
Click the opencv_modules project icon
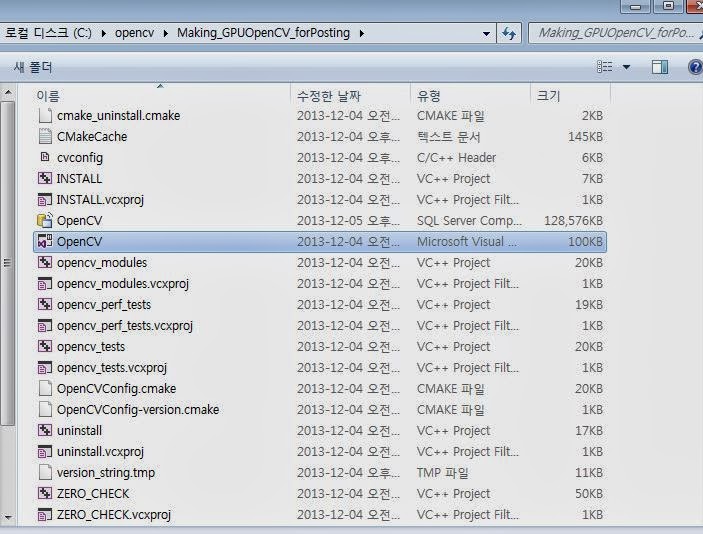(x=45, y=262)
